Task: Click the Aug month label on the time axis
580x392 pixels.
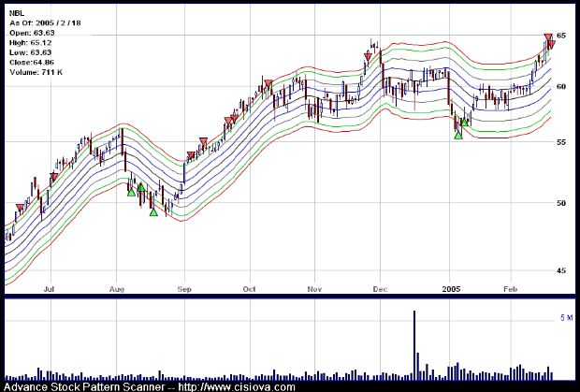Action: 117,289
